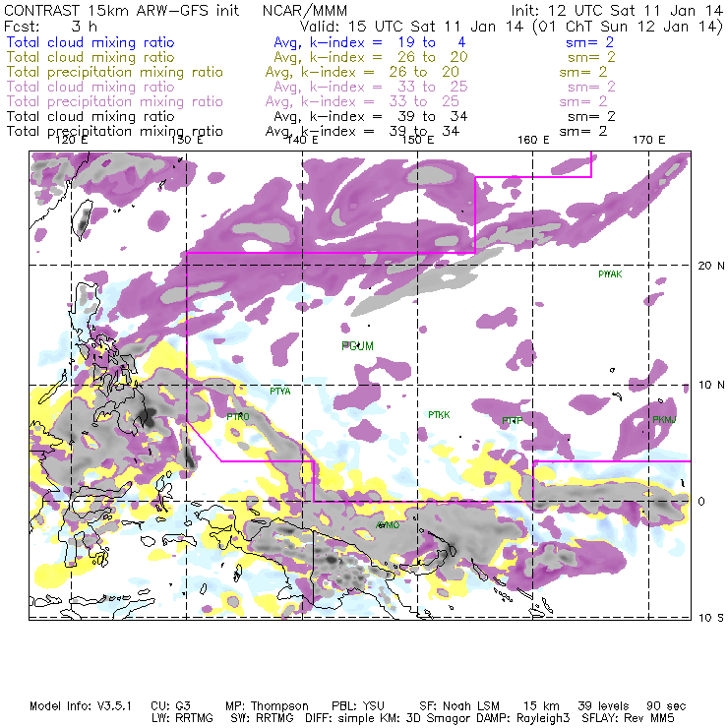Click the 10 N latitude label

[x=711, y=385]
